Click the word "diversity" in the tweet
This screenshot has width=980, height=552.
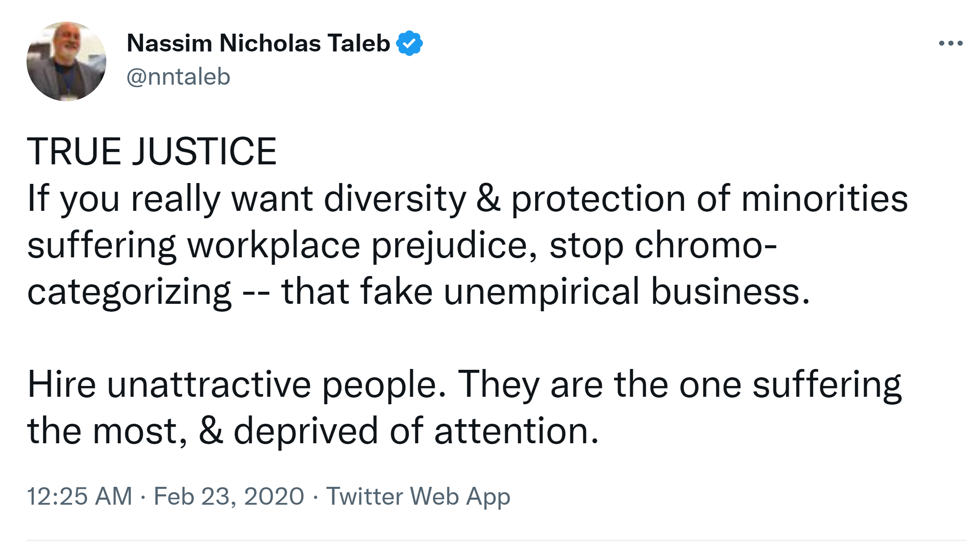(395, 199)
